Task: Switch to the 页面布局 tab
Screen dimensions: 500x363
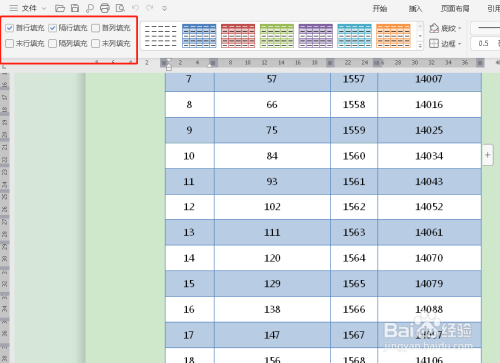Action: tap(455, 8)
